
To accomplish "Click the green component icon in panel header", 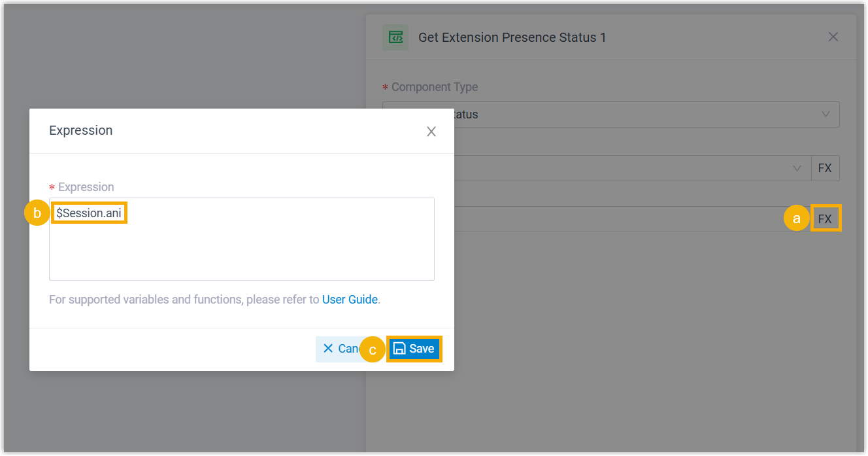I will click(x=395, y=37).
